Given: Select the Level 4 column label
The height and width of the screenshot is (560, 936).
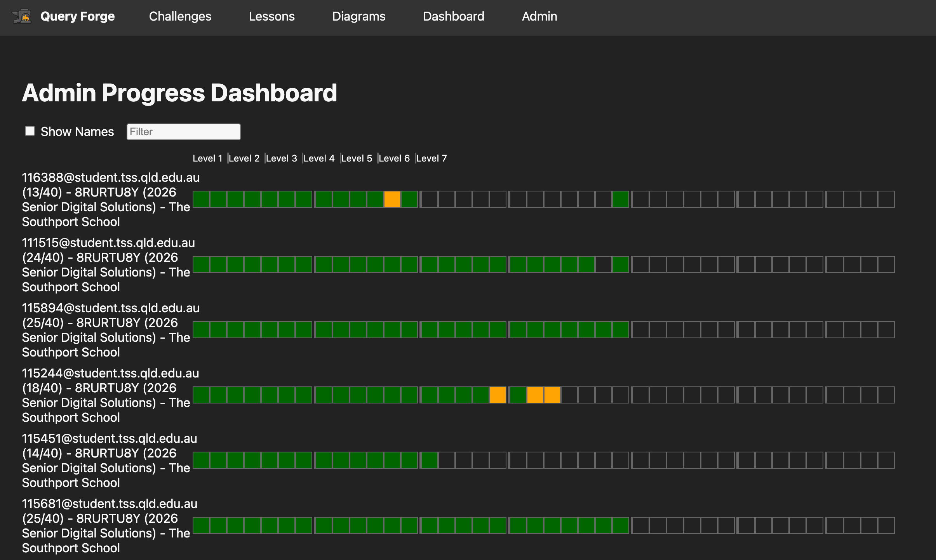Looking at the screenshot, I should (319, 158).
